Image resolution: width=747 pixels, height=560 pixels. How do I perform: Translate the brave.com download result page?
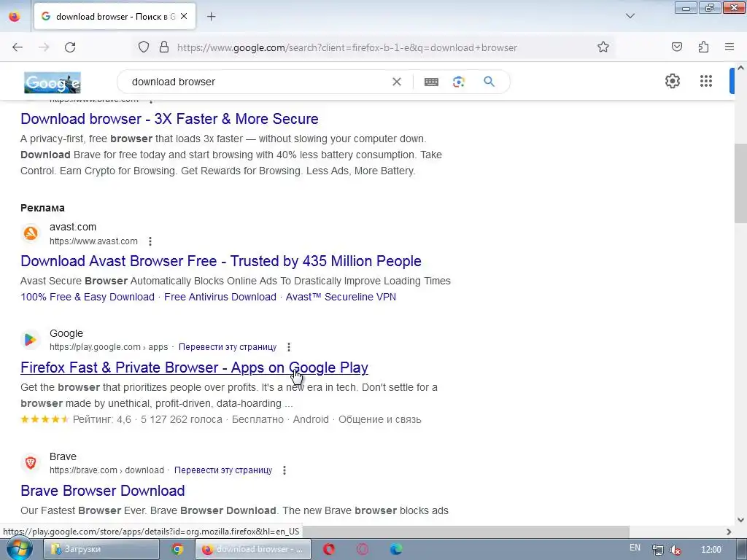pyautogui.click(x=223, y=470)
